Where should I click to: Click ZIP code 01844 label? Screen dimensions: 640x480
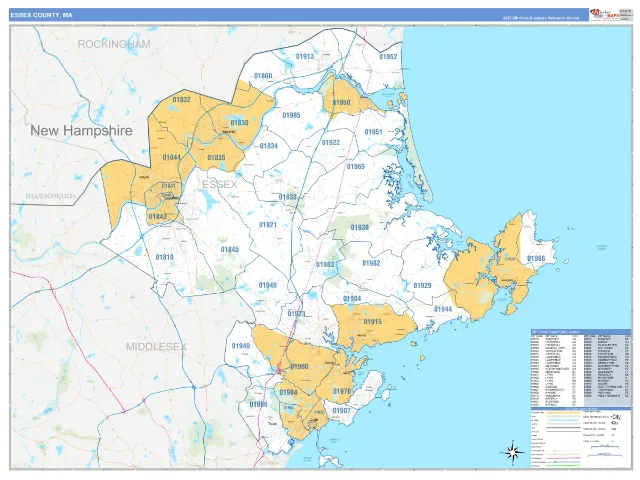(x=171, y=157)
